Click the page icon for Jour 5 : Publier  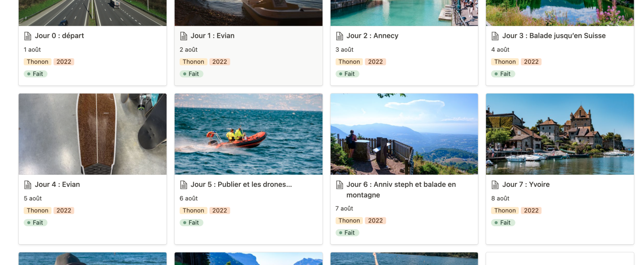point(184,185)
